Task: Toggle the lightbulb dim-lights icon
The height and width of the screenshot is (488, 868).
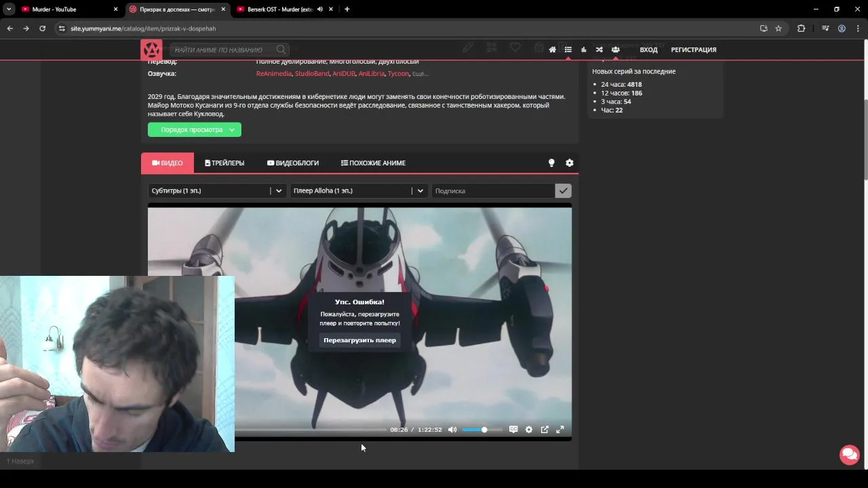Action: point(551,163)
